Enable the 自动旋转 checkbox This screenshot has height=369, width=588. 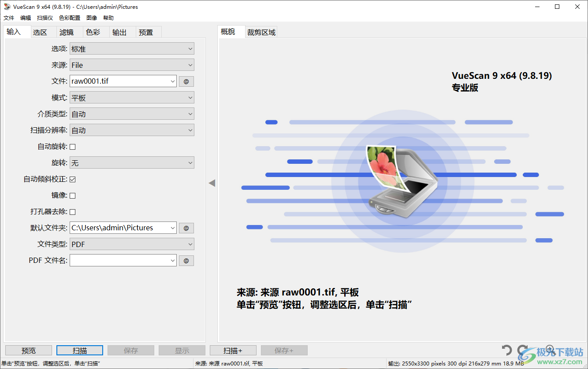pos(72,146)
